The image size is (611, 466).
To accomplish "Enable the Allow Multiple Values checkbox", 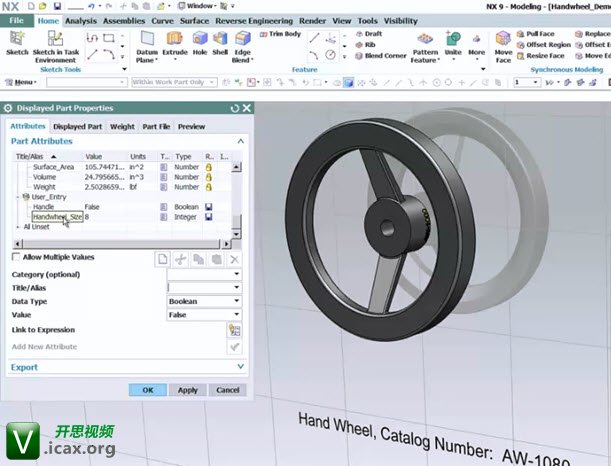I will pos(16,258).
